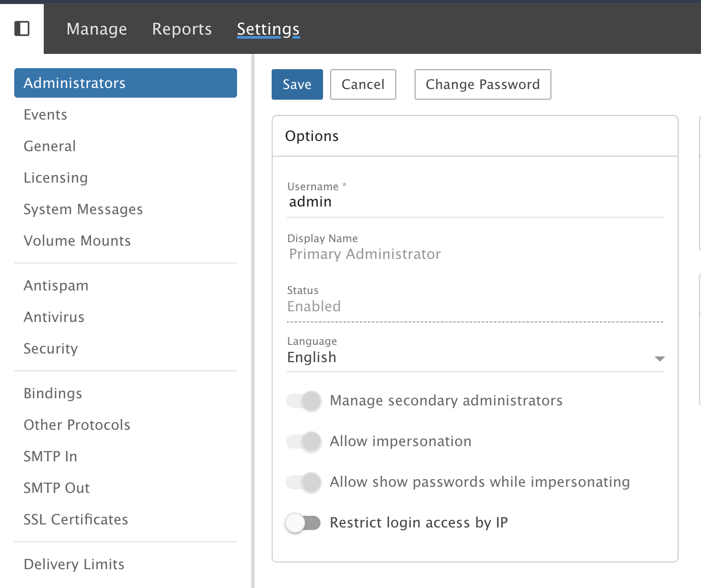Open the Manage tab

pyautogui.click(x=97, y=29)
